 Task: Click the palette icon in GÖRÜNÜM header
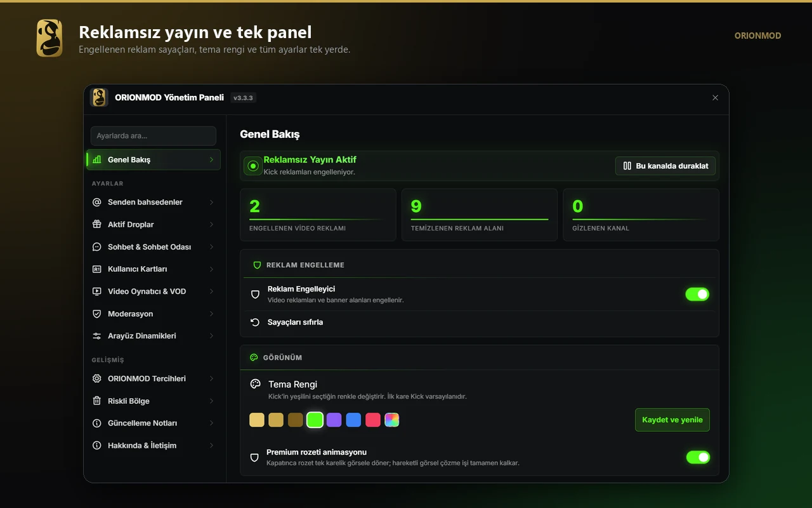tap(254, 358)
